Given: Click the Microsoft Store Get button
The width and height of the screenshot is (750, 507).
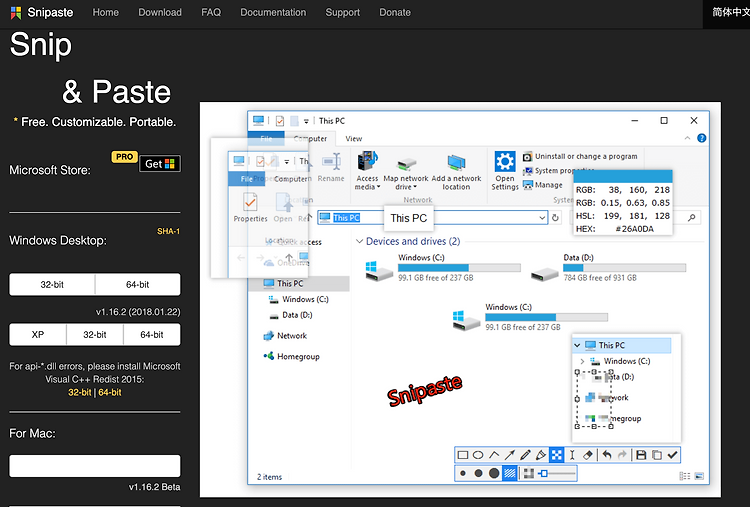Looking at the screenshot, I should (160, 164).
